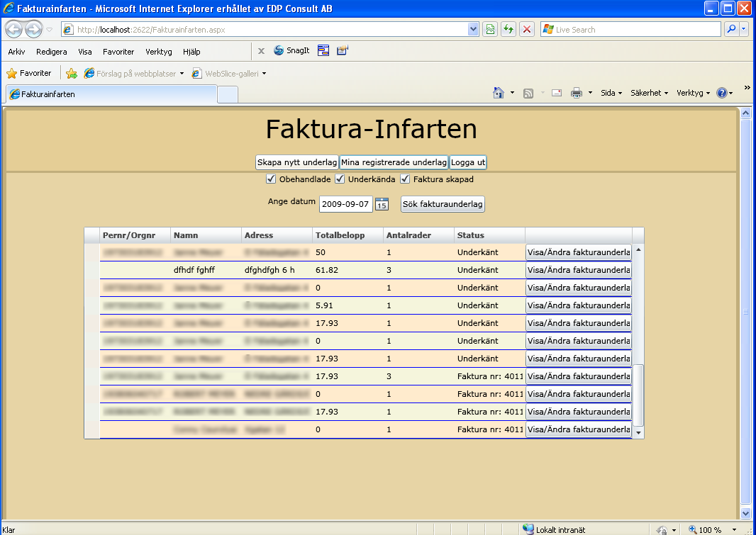Uncheck the Obehandlade checkbox
Viewport: 756px width, 535px height.
(x=271, y=179)
